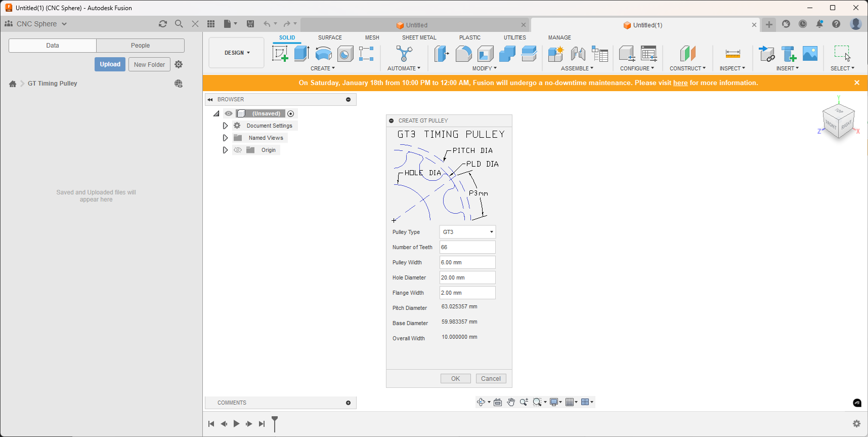Viewport: 868px width, 437px height.
Task: Search in the data panel
Action: pos(179,24)
